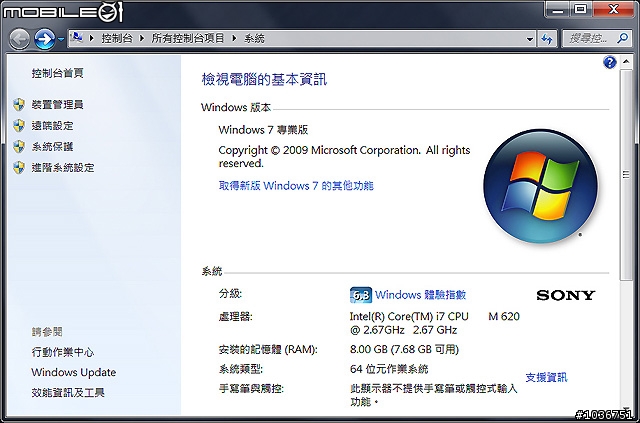The image size is (640, 423).
Task: Select the Copyright © 2009 Microsoft Corporation text
Action: [319, 150]
